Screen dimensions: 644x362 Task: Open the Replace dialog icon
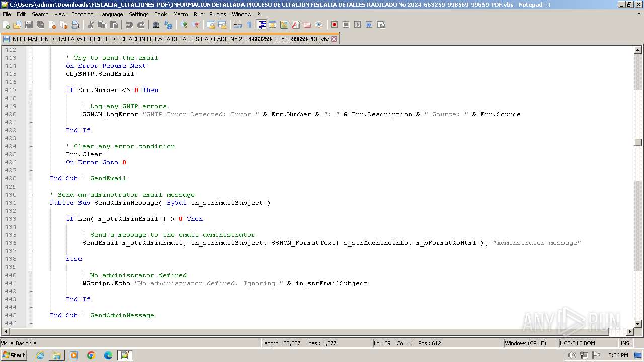[x=168, y=25]
